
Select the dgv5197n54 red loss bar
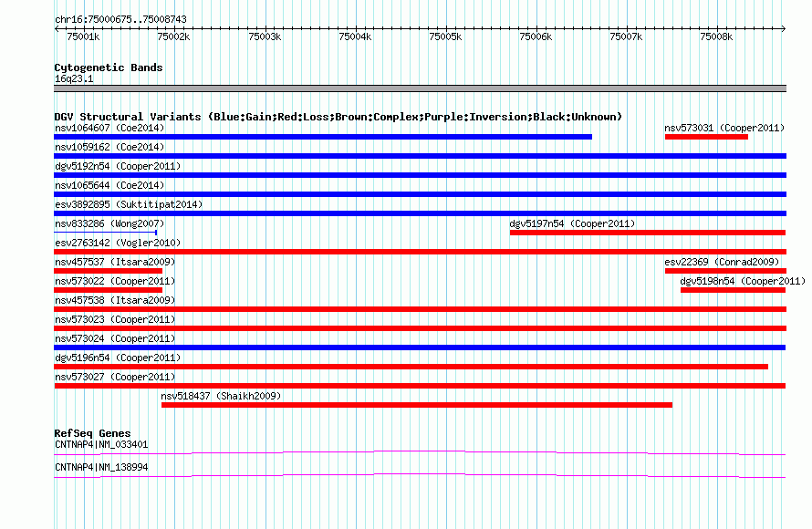click(x=648, y=233)
